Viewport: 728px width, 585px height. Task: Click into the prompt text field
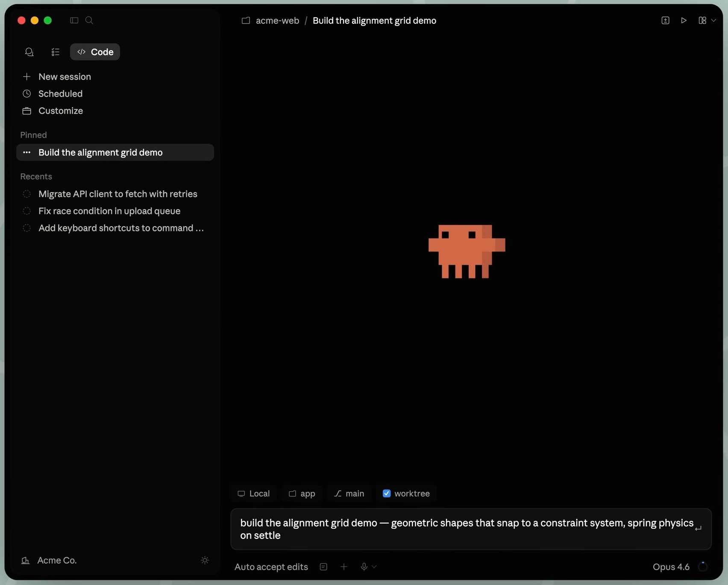coord(466,529)
